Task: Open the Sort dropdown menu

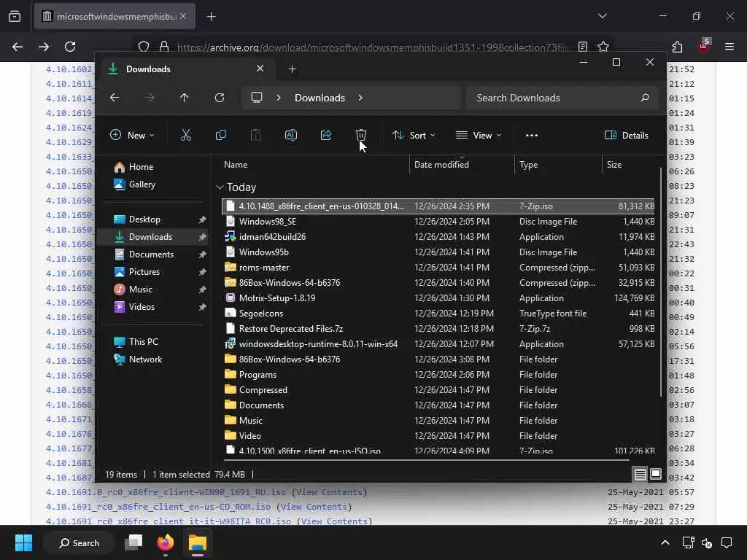Action: coord(414,135)
